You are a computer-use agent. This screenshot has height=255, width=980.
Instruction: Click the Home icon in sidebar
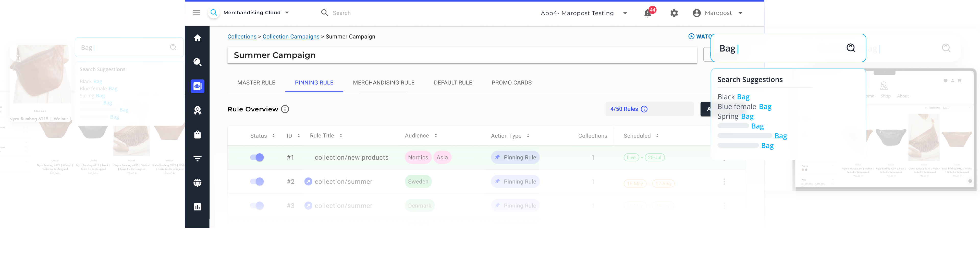(198, 38)
